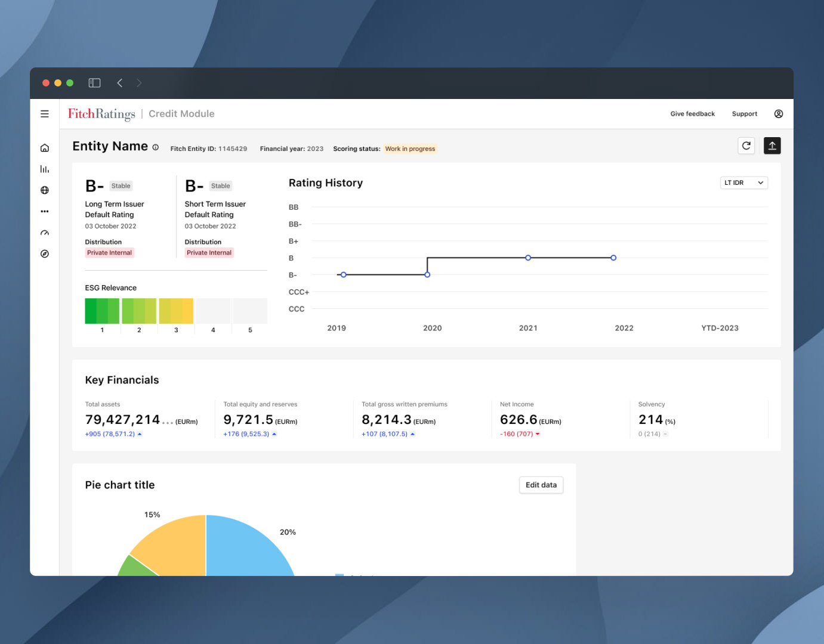Click gross written premiums value 8,214.3

(387, 420)
